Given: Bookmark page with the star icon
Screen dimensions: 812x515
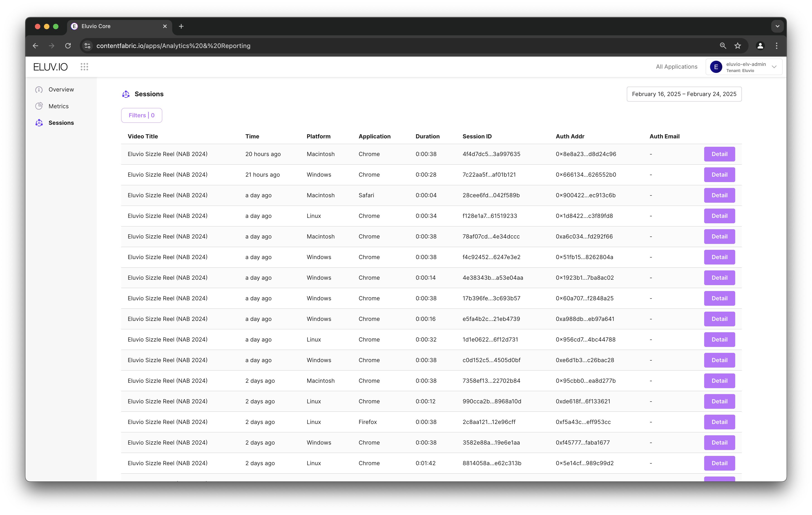Looking at the screenshot, I should (x=737, y=46).
